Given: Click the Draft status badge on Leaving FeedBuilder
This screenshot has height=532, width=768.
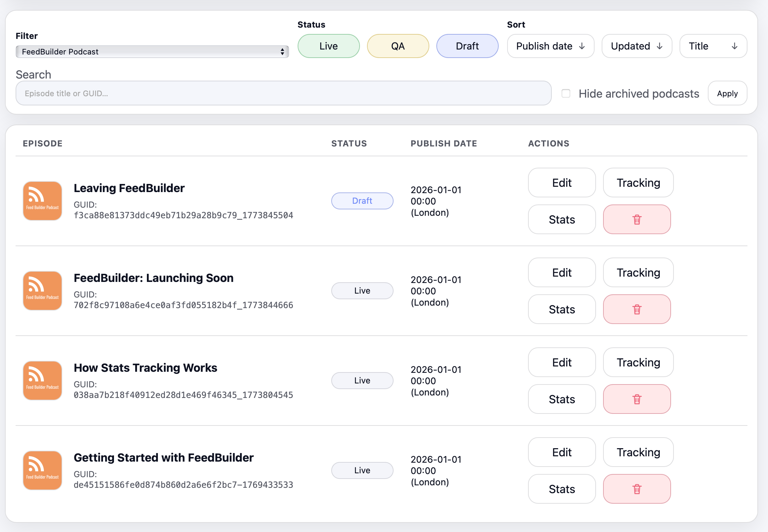Looking at the screenshot, I should (362, 201).
